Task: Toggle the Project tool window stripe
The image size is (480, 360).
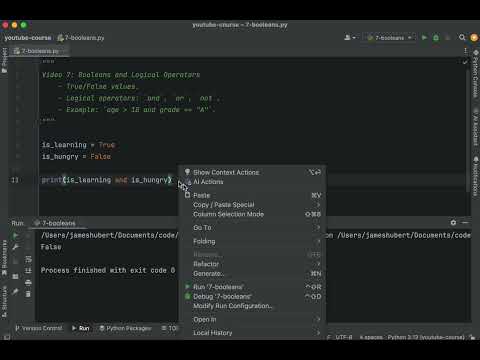Action: pos(4,60)
